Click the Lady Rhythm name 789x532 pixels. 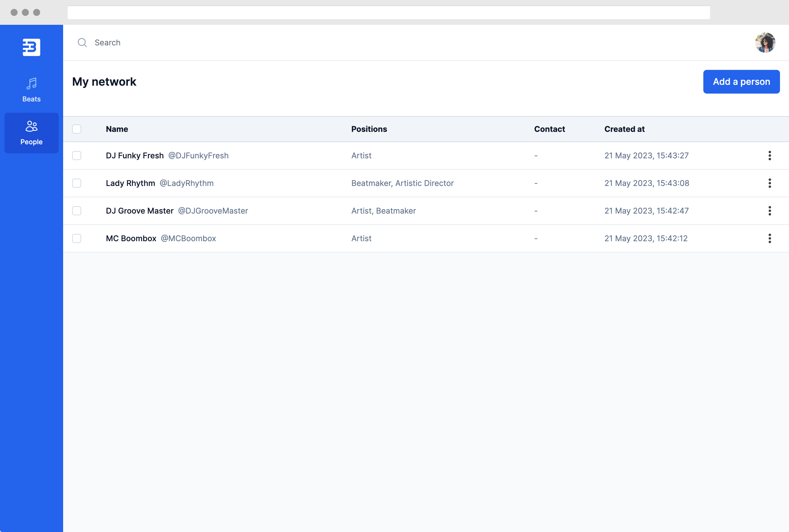pos(130,183)
